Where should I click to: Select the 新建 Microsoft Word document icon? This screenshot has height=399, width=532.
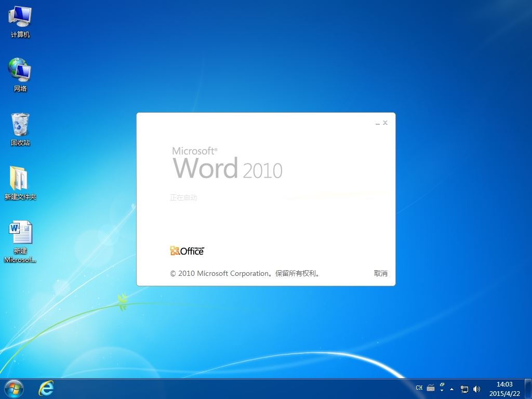[20, 242]
